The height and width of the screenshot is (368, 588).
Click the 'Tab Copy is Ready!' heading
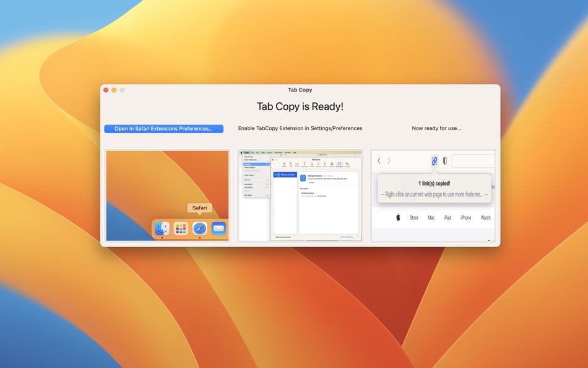[300, 107]
